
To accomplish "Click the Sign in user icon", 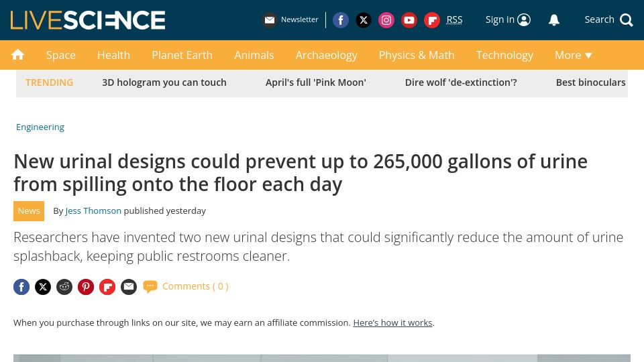I will tap(524, 19).
